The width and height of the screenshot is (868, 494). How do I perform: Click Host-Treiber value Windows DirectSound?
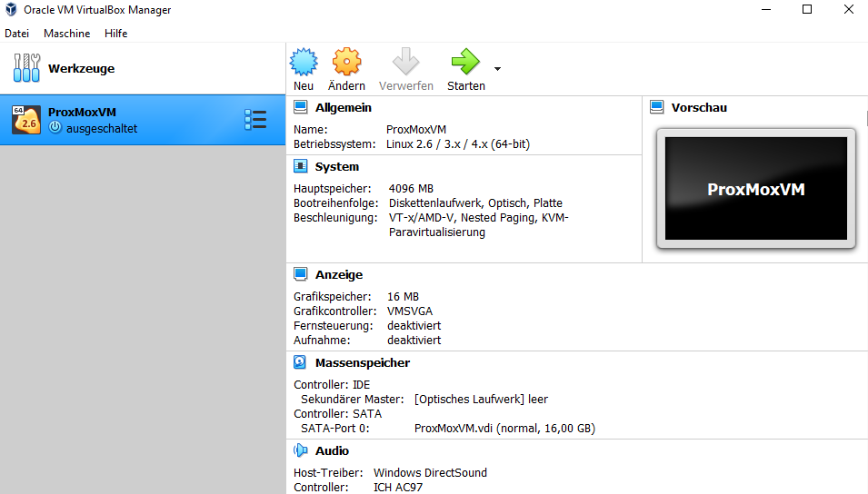coord(430,472)
